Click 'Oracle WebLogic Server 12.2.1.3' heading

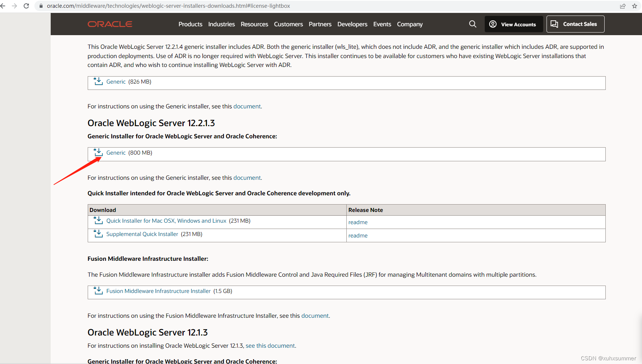[151, 123]
